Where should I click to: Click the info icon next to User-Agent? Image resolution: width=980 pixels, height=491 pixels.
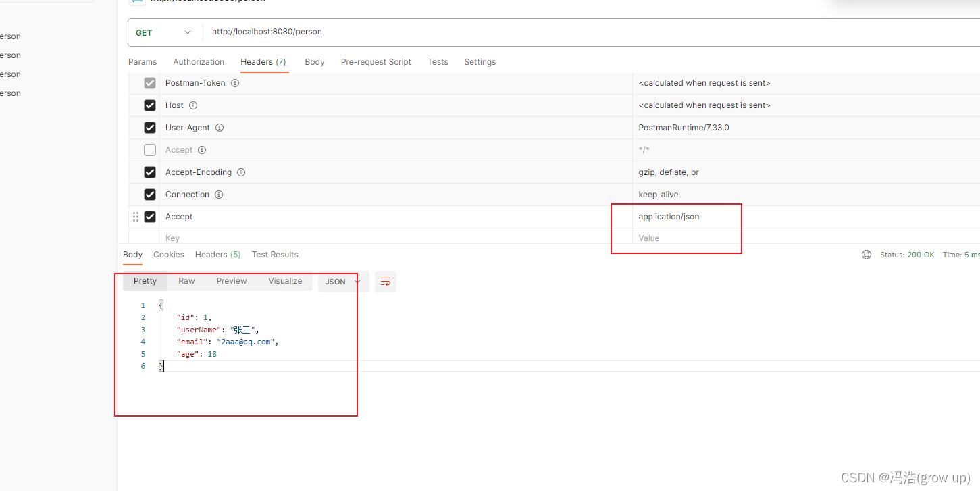220,128
